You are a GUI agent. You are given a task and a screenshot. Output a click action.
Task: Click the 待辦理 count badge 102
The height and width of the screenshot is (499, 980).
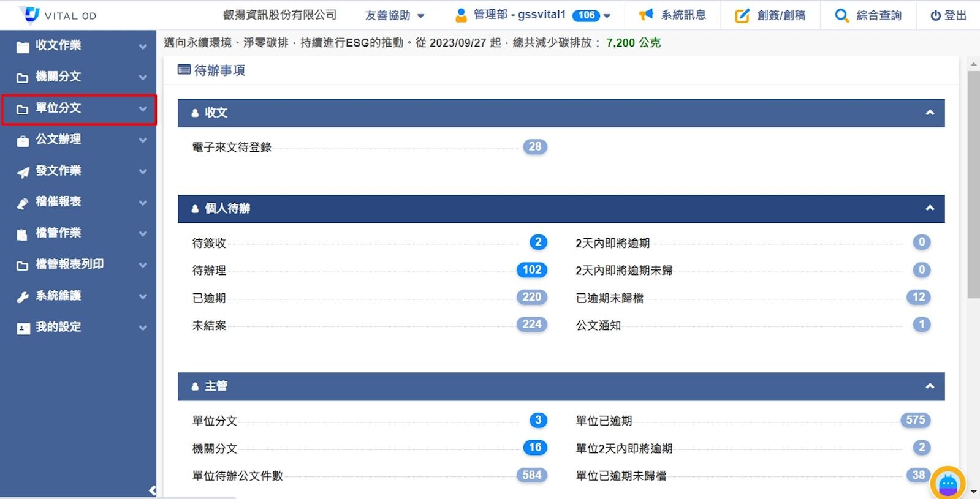(531, 270)
